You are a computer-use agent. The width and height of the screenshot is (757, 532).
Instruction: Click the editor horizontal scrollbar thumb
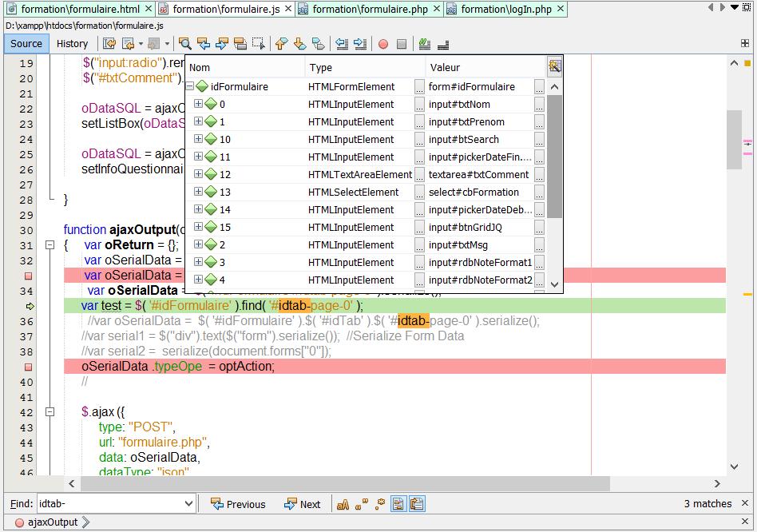pyautogui.click(x=345, y=483)
